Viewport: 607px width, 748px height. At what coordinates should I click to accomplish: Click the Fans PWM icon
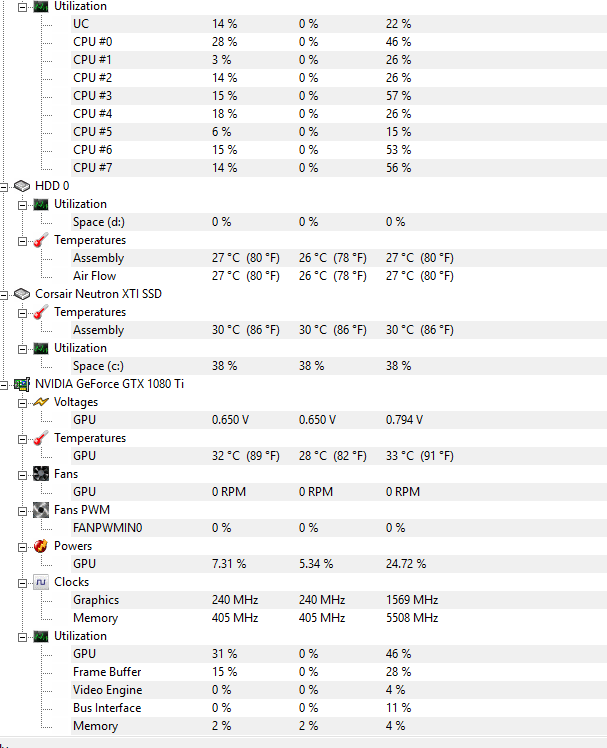41,510
